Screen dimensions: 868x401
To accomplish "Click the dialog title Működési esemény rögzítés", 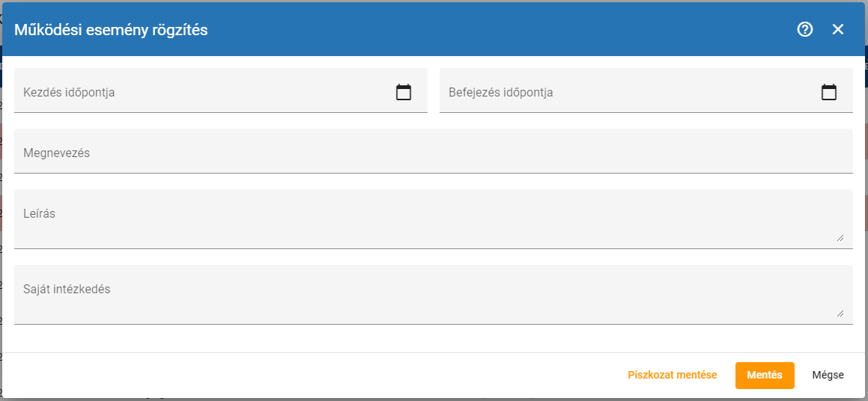I will tap(111, 30).
